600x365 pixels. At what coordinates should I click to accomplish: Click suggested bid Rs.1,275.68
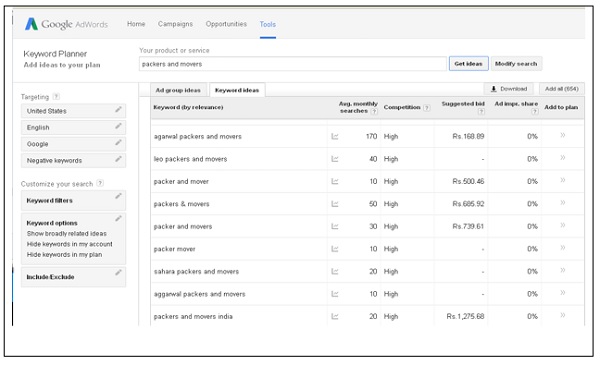[465, 316]
